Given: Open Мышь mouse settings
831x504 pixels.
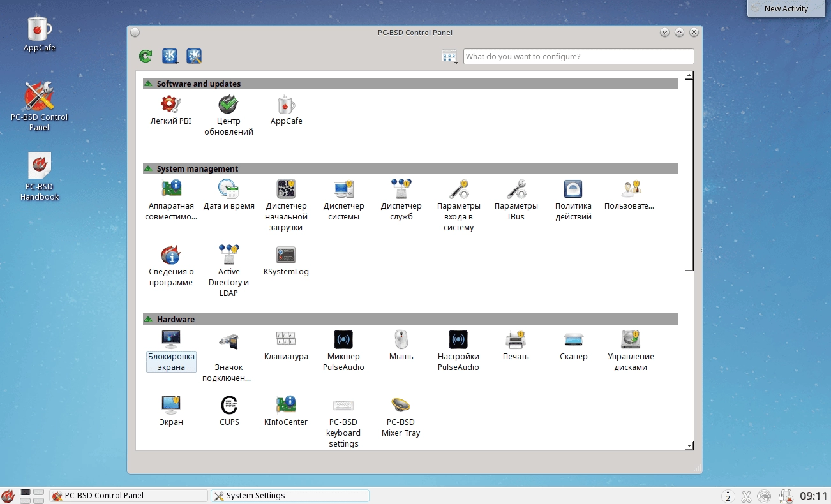Looking at the screenshot, I should point(401,346).
